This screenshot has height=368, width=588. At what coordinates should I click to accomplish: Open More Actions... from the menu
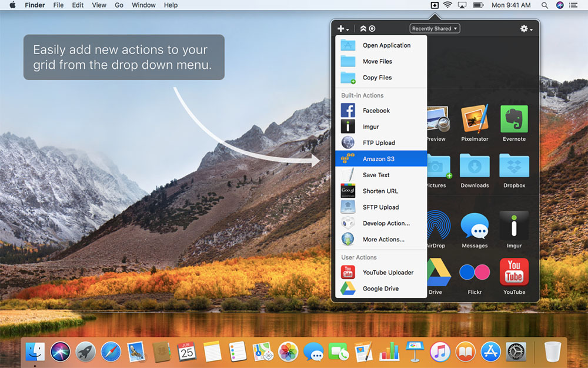pyautogui.click(x=381, y=239)
